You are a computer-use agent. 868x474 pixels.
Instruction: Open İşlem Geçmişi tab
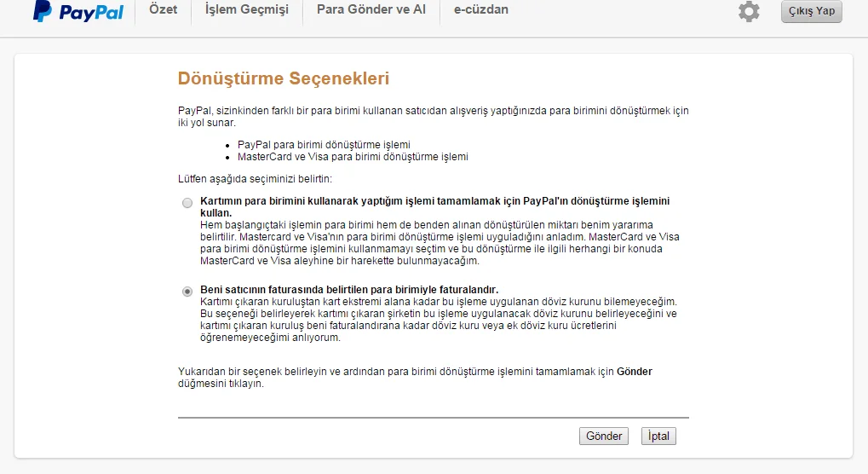(247, 9)
